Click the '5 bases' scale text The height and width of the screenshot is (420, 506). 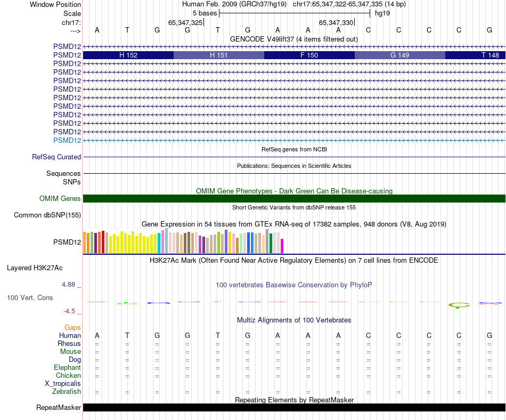205,13
